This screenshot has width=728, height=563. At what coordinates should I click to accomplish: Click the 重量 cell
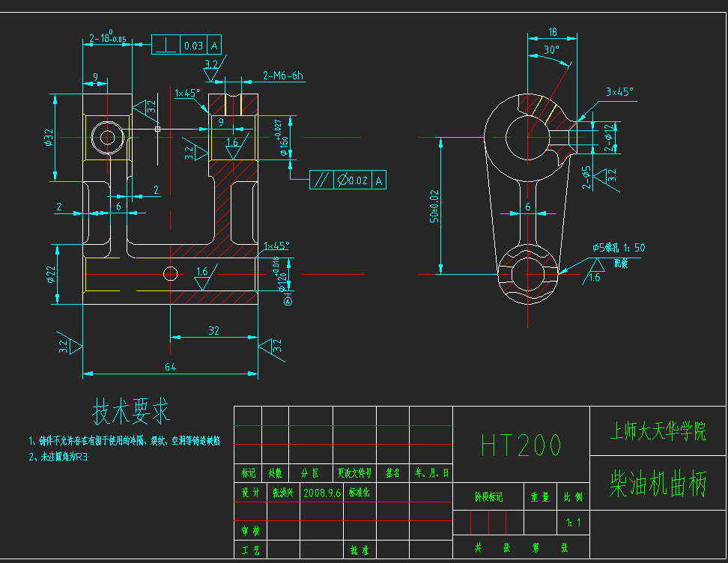540,497
